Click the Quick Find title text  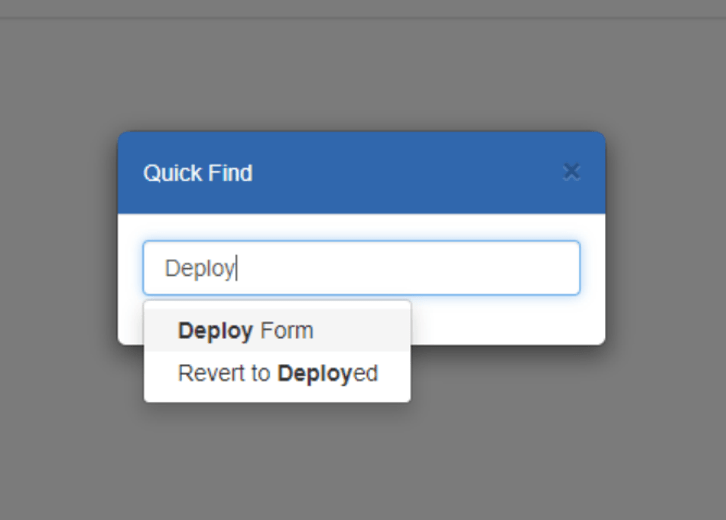198,173
